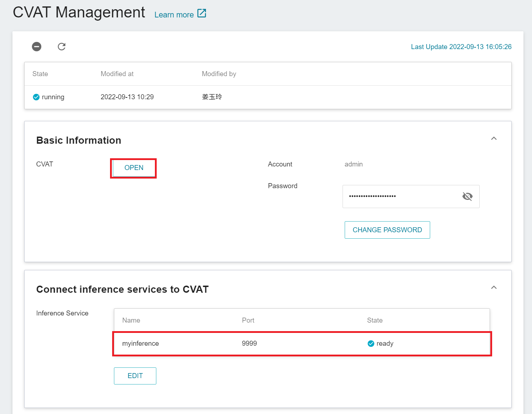Click the running status check icon
Viewport: 532px width, 414px height.
[36, 97]
